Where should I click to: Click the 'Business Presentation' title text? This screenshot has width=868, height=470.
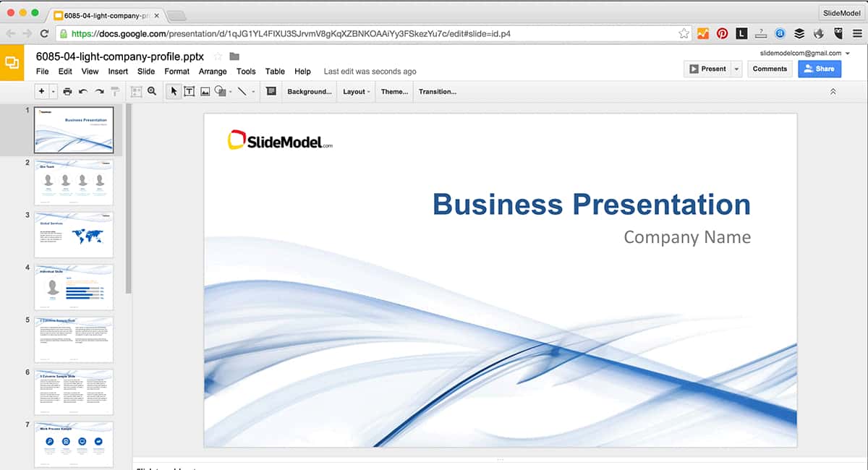point(592,204)
